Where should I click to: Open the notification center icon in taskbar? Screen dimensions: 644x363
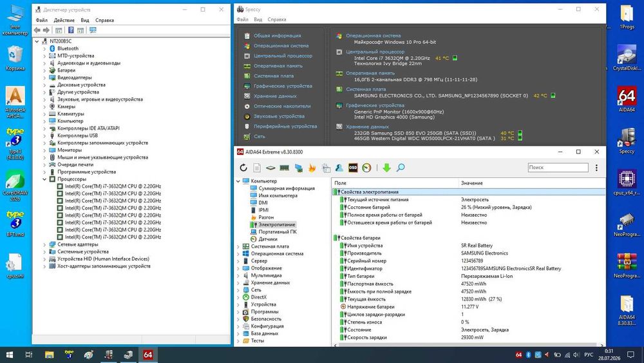tap(630, 355)
